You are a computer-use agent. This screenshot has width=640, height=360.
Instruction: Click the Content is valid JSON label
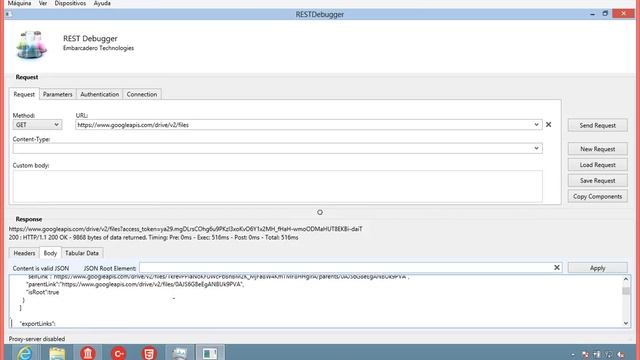click(x=41, y=268)
